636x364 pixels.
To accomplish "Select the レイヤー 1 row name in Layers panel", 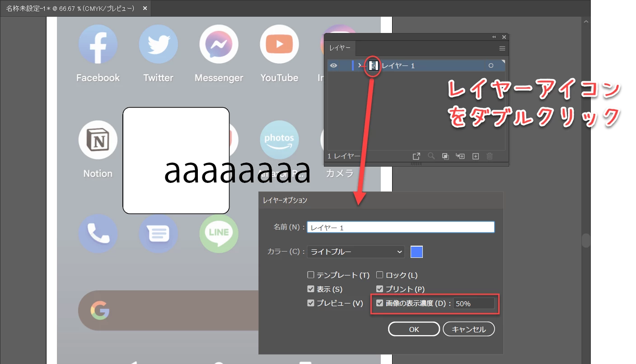I will coord(398,66).
